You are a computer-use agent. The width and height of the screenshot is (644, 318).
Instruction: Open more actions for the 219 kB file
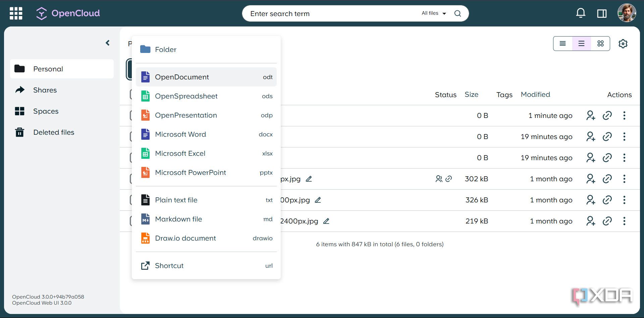[624, 221]
